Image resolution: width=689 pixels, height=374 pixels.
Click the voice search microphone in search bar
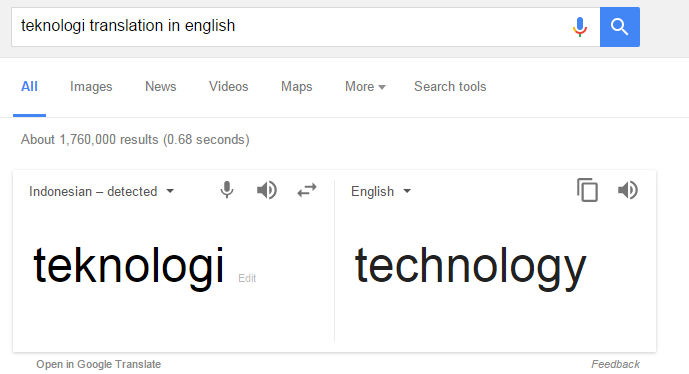[580, 27]
